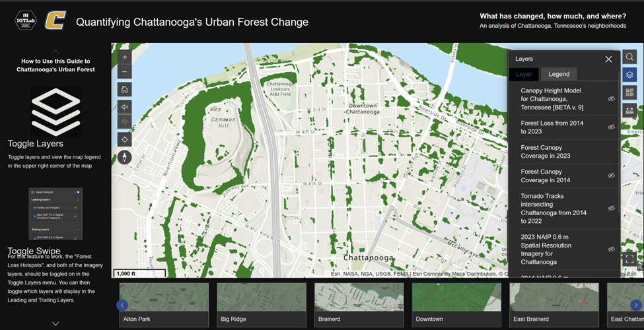The width and height of the screenshot is (644, 330).
Task: Click Downtown Chattanooga map label
Action: 363,109
